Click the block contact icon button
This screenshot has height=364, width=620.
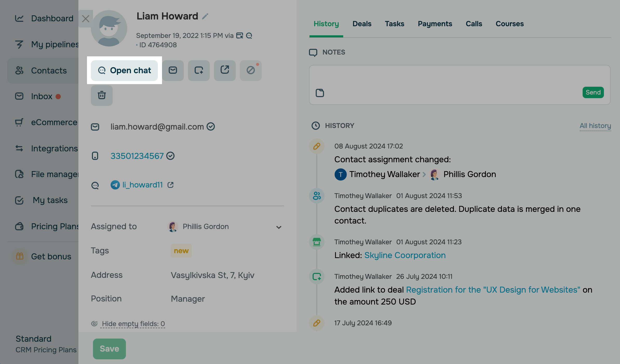click(x=251, y=70)
